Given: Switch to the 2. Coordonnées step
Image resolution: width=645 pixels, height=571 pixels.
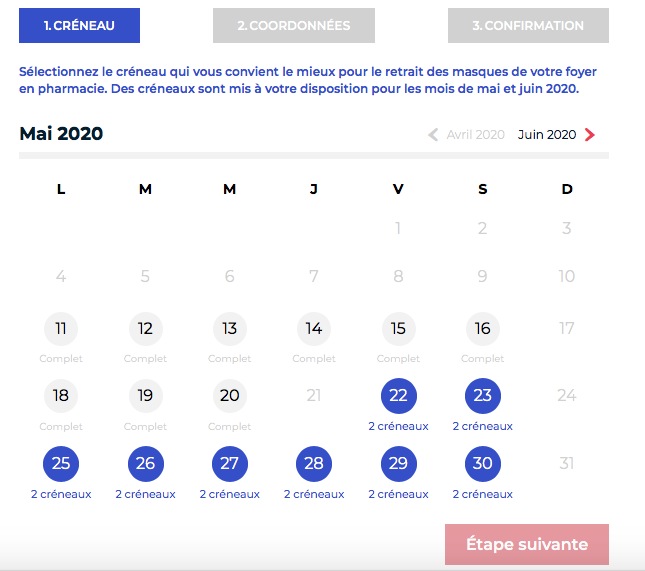Looking at the screenshot, I should (294, 26).
